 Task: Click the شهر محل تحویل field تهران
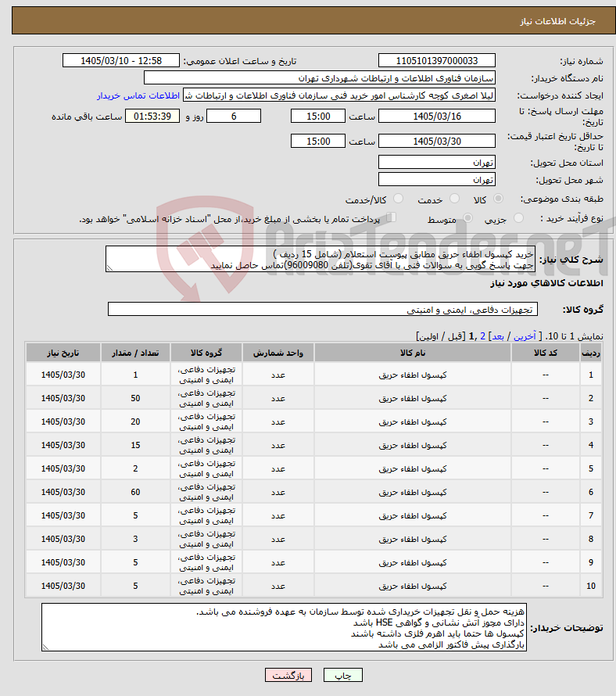pos(437,180)
